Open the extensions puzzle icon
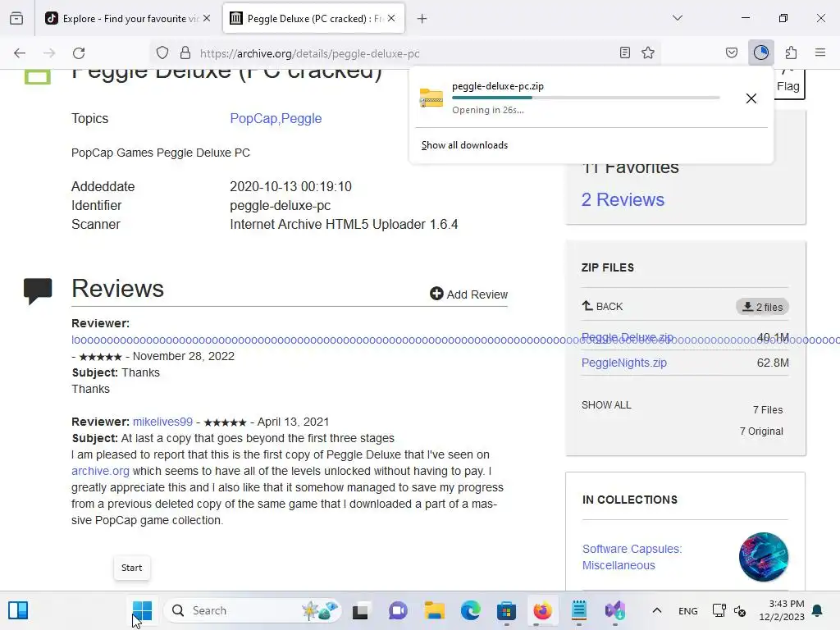 (x=792, y=52)
